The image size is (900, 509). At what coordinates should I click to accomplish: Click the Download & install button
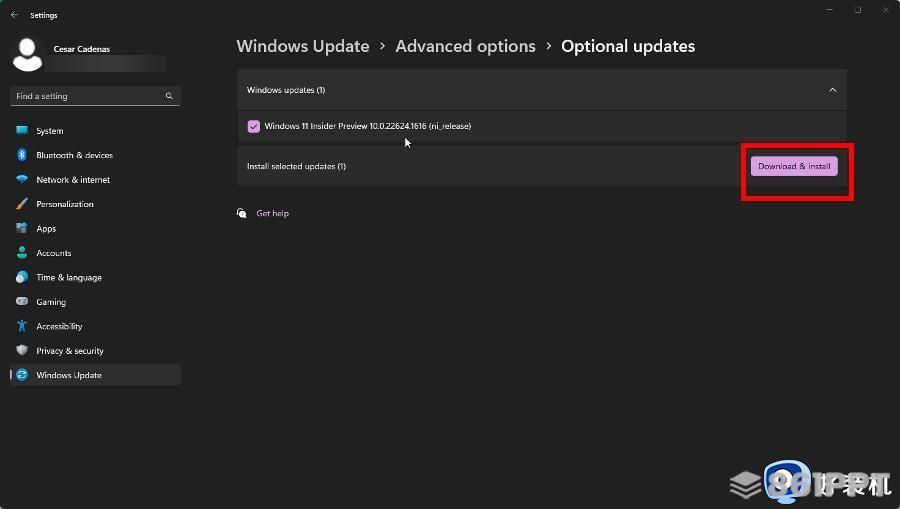click(x=794, y=166)
